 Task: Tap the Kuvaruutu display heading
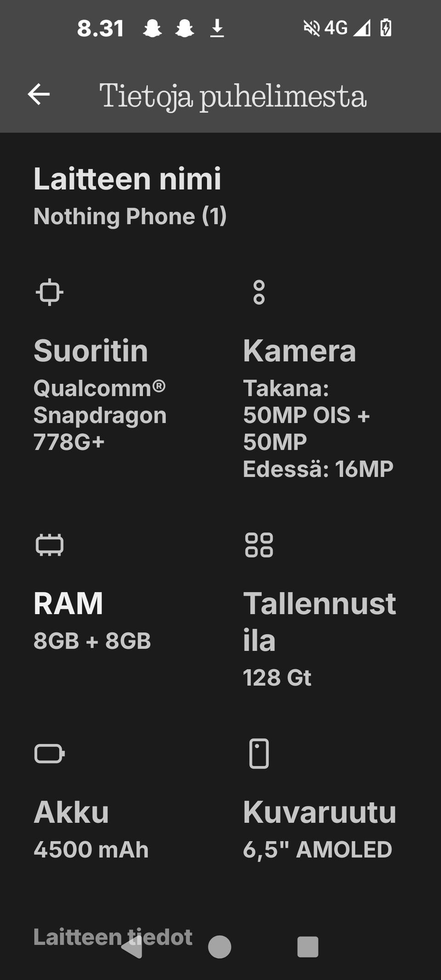tap(319, 812)
